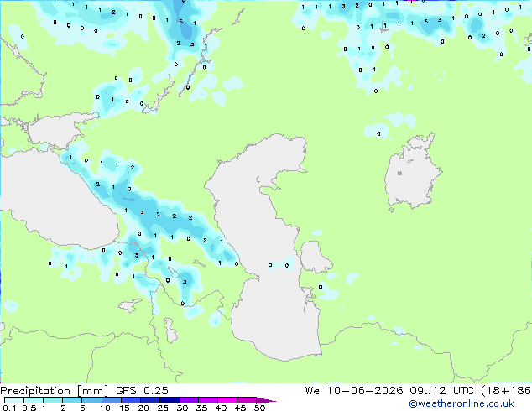Click the '50' legend scale label

259,408
